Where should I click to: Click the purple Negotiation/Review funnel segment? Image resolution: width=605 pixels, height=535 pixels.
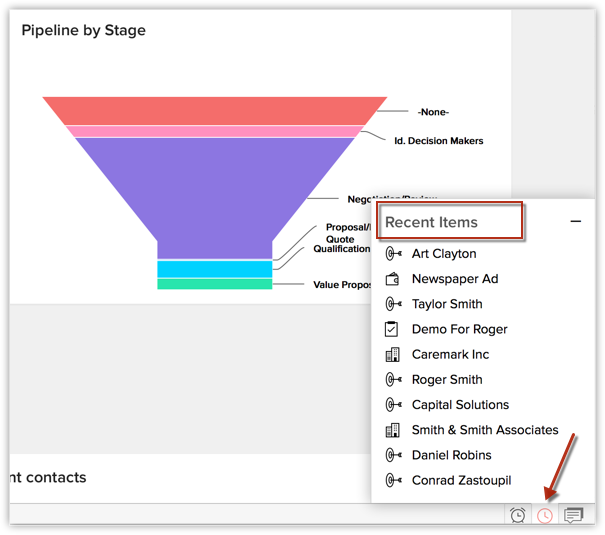click(x=215, y=190)
